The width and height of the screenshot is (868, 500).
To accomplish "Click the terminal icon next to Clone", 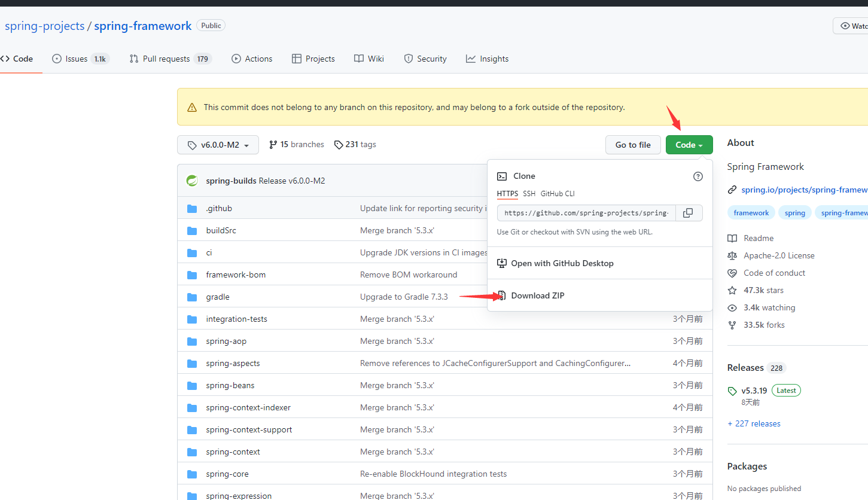I will [x=502, y=176].
